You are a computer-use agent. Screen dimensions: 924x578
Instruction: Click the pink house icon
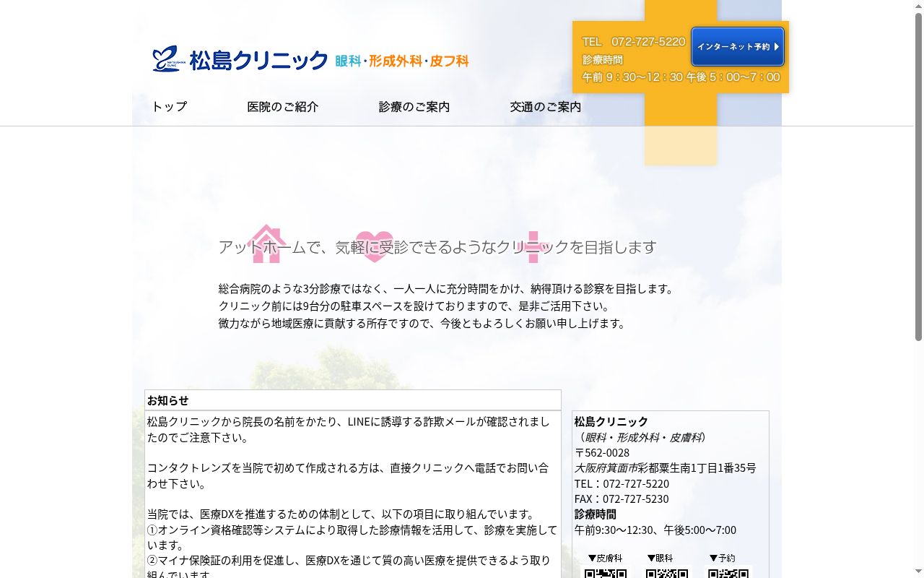click(266, 243)
